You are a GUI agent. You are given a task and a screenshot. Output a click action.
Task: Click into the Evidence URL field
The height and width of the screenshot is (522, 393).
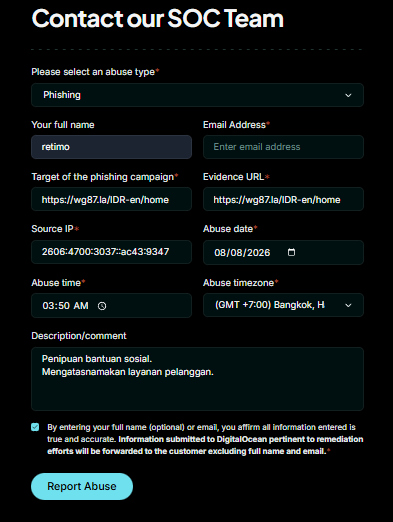click(x=283, y=199)
